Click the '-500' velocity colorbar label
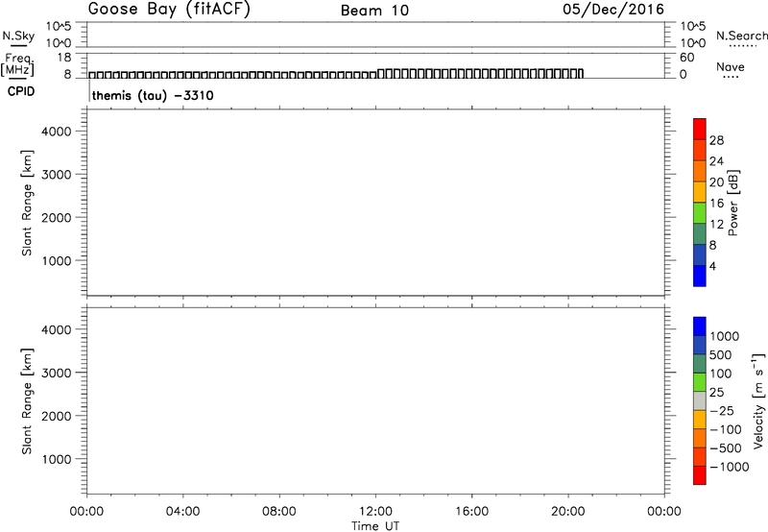The height and width of the screenshot is (532, 768). tap(725, 448)
